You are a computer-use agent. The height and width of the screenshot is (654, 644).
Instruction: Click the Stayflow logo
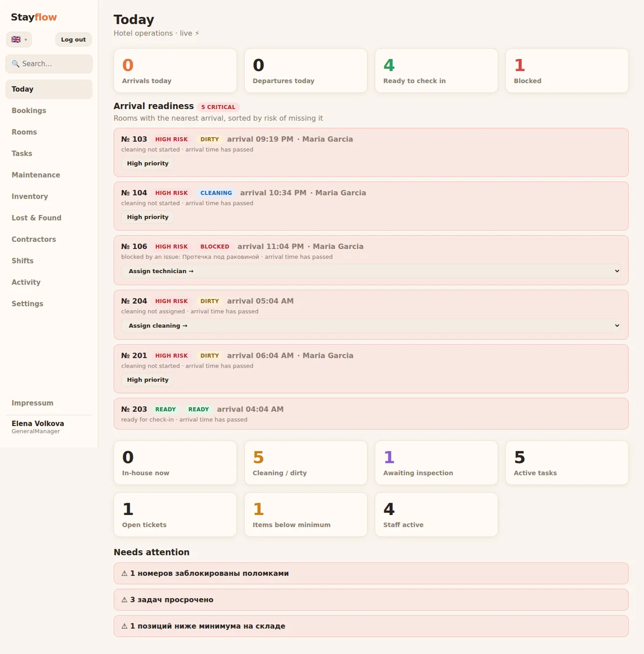coord(34,17)
